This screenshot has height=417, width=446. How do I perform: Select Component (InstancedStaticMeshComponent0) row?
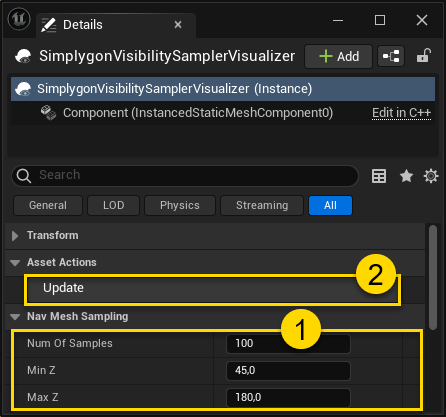click(x=223, y=113)
